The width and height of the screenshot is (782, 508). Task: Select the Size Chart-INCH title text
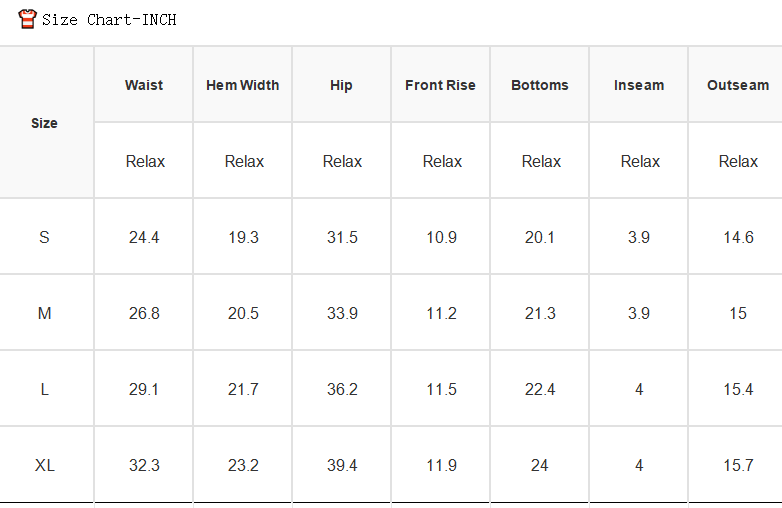tap(109, 20)
